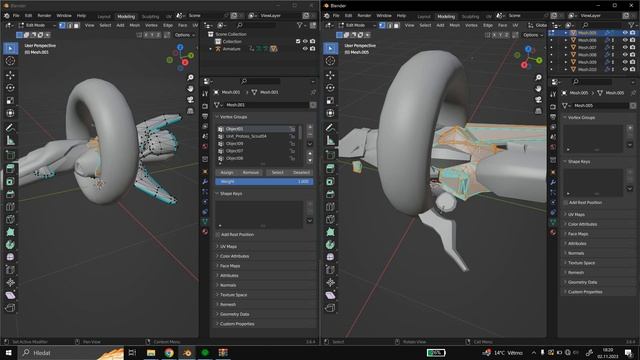Screen dimensions: 640x360
Task: Select the Shear tool in right window
Action: click(330, 295)
